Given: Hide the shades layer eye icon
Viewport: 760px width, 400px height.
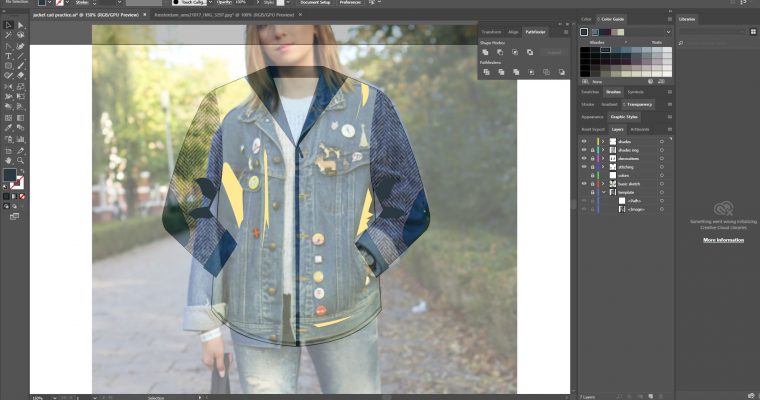Looking at the screenshot, I should 584,142.
